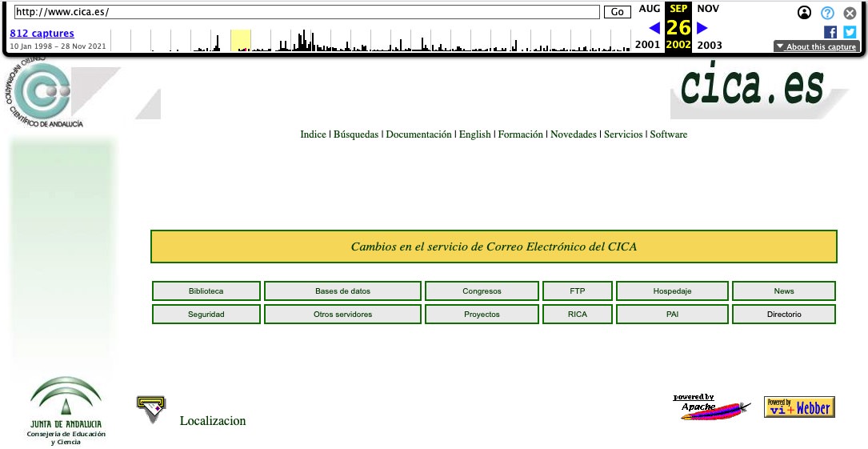The width and height of the screenshot is (868, 449).
Task: Open the Búsquedas menu item
Action: pos(356,134)
